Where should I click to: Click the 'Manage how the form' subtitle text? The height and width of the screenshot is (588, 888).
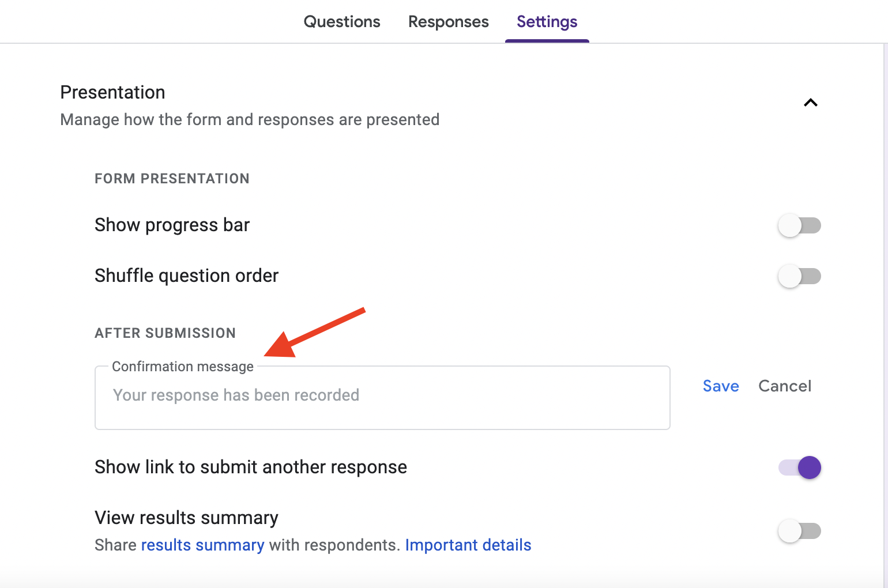click(x=250, y=120)
